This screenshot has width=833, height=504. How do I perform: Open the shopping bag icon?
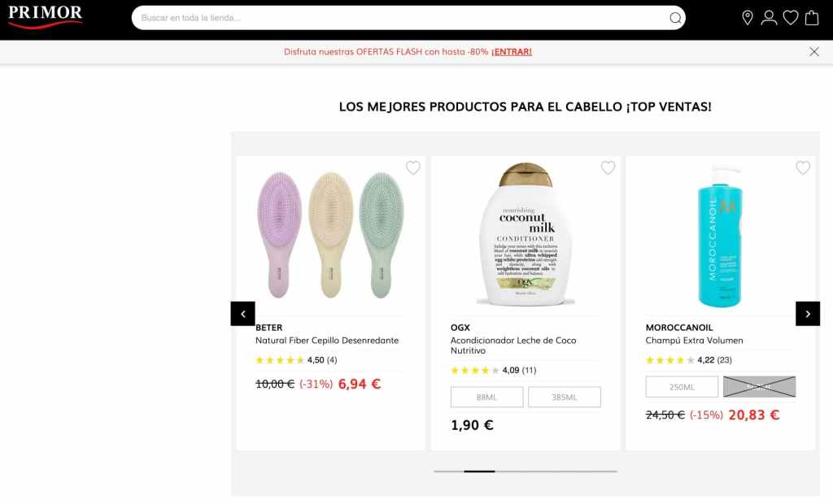tap(812, 18)
